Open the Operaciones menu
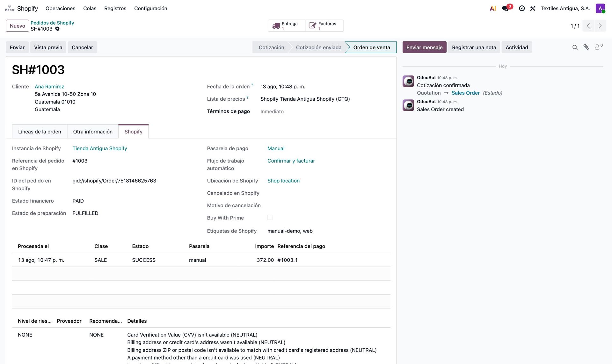The height and width of the screenshot is (364, 612). (60, 8)
